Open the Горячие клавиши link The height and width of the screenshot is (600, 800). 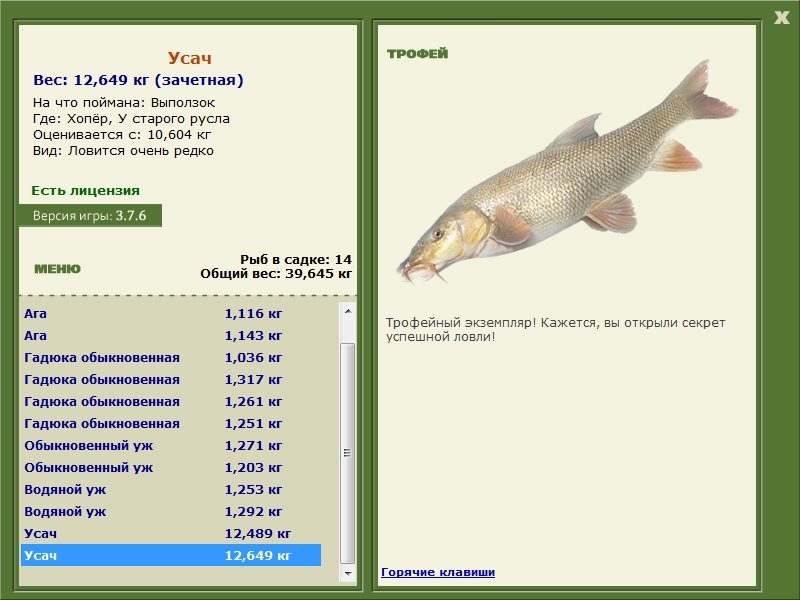438,572
